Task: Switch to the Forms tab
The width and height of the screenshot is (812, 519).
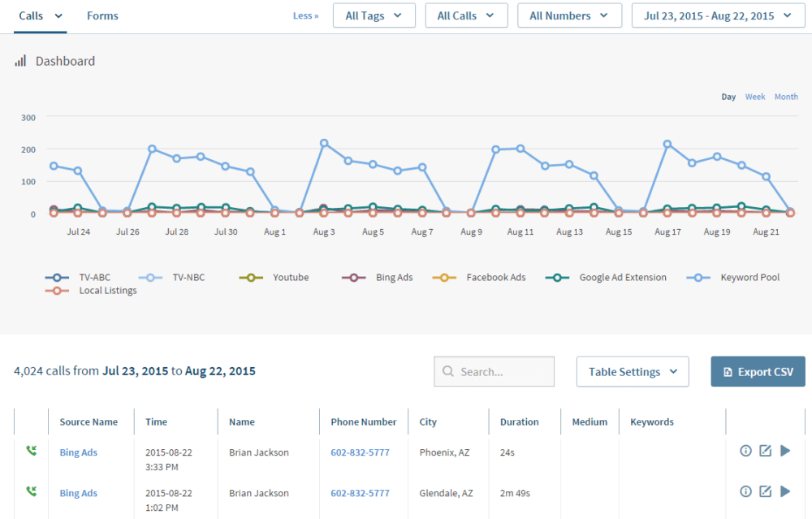Action: pos(102,15)
